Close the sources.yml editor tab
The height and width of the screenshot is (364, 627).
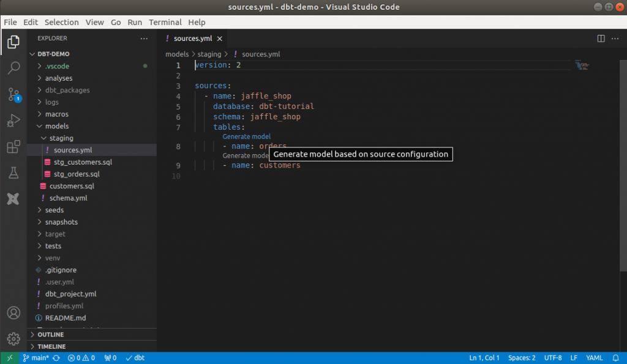[x=220, y=39]
